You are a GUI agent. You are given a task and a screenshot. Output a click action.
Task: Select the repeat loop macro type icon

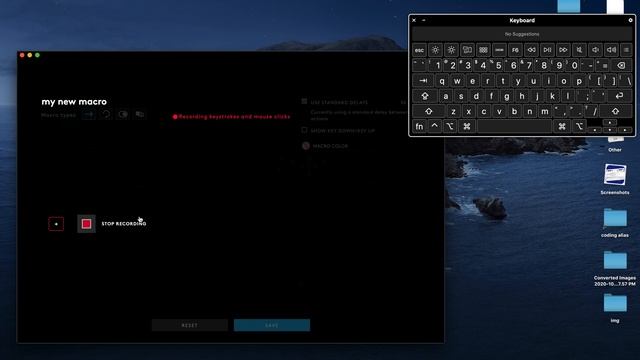pos(106,115)
